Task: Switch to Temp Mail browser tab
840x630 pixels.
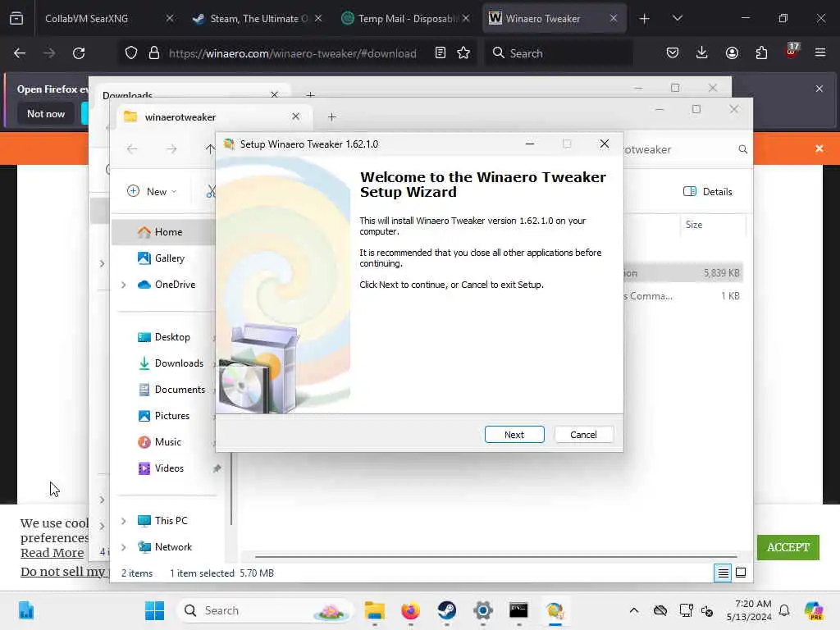Action: click(x=406, y=18)
